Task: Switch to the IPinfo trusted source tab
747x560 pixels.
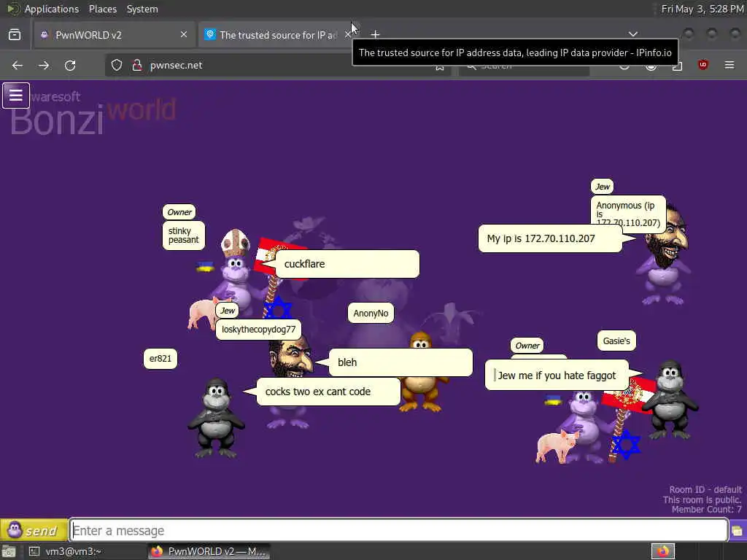Action: click(x=276, y=35)
